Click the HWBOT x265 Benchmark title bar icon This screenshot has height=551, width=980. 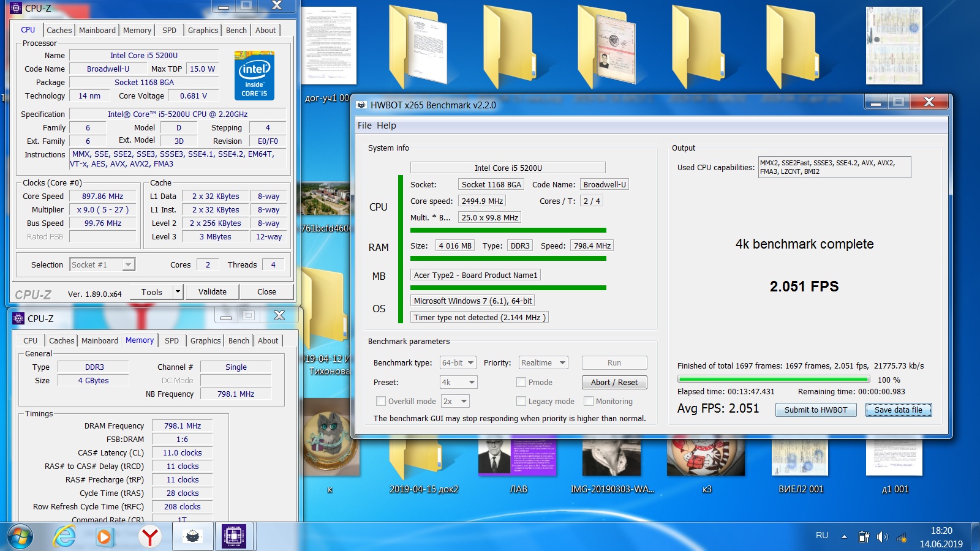click(362, 105)
